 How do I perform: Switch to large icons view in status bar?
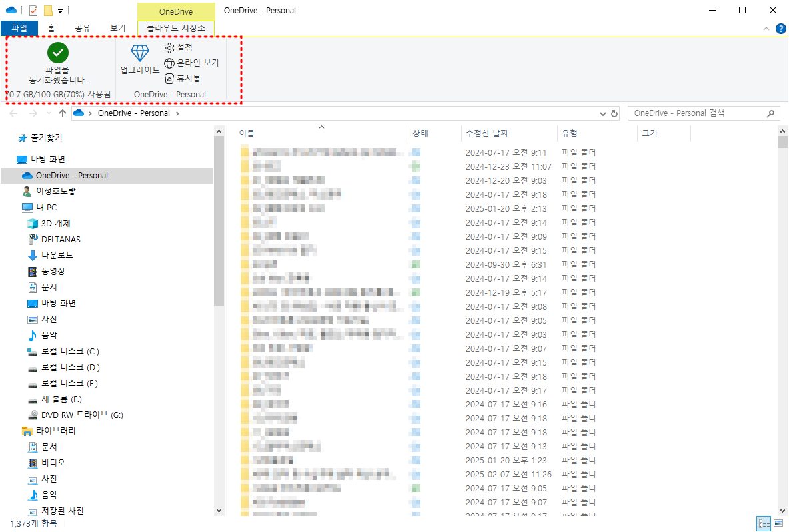[x=778, y=523]
